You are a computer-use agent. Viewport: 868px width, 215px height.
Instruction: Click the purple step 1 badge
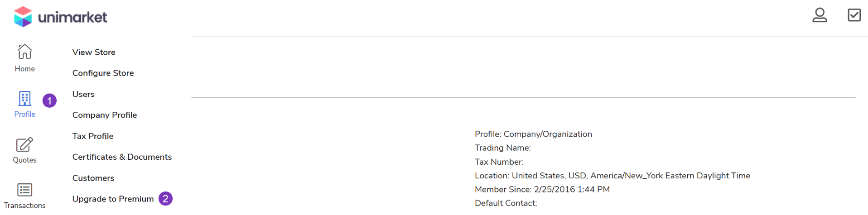coord(49,100)
